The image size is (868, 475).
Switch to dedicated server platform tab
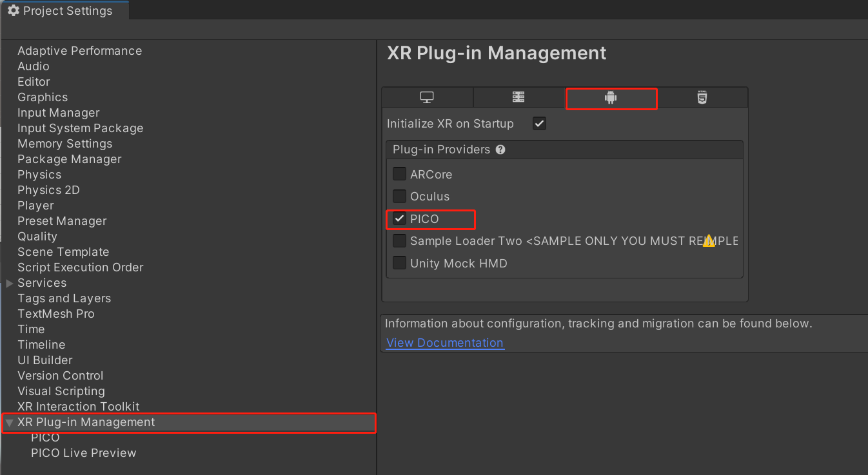pyautogui.click(x=518, y=97)
